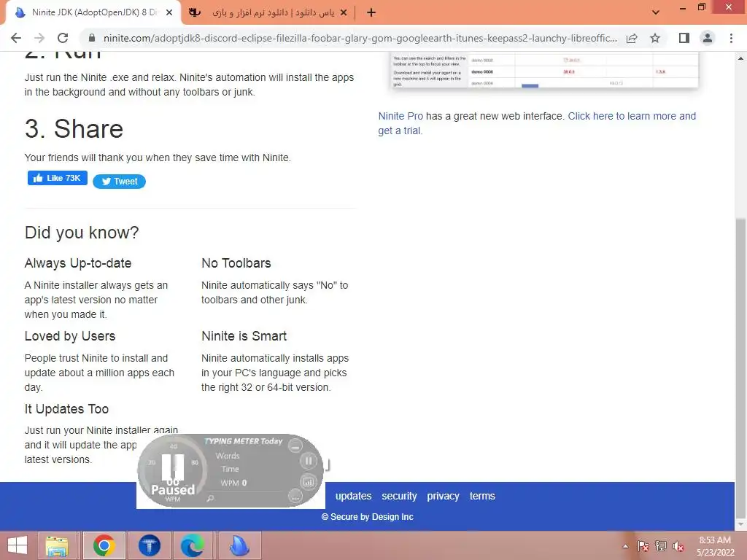
Task: Click the 'Did you know?' heading
Action: click(82, 233)
